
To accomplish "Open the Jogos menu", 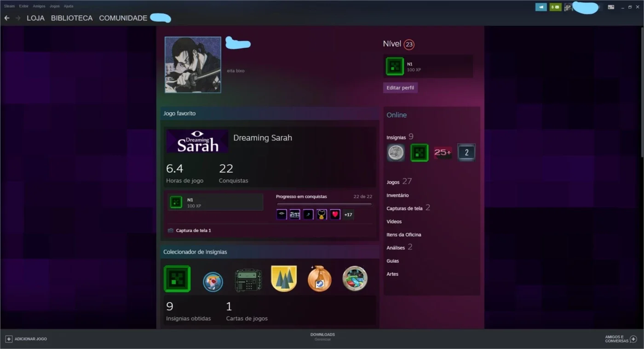I will click(x=55, y=6).
